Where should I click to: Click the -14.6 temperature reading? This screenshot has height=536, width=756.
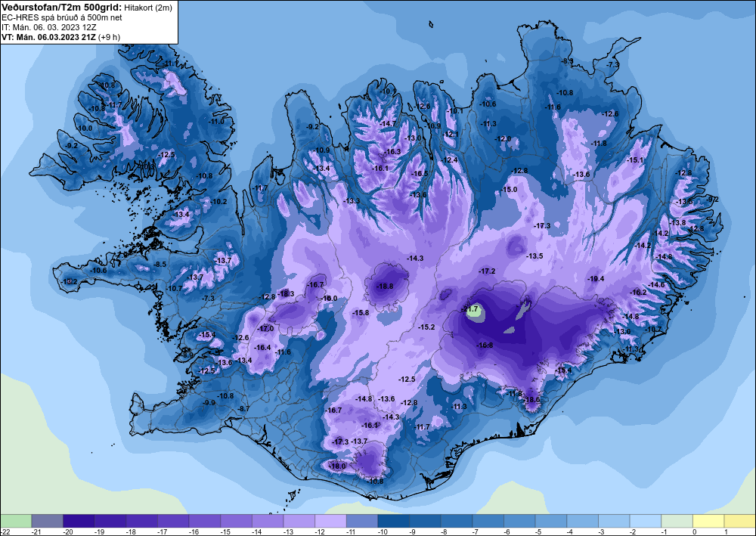(656, 285)
